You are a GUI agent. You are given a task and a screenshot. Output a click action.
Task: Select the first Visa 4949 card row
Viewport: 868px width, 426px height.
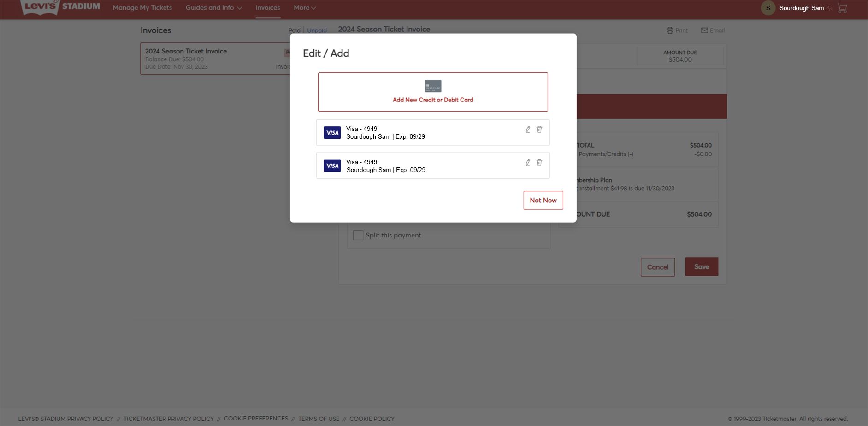coord(415,133)
